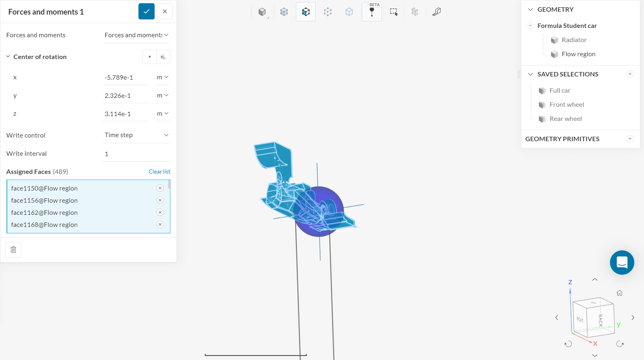This screenshot has height=360, width=644.
Task: Delete Forces and moments 1 with trash icon
Action: coord(13,250)
